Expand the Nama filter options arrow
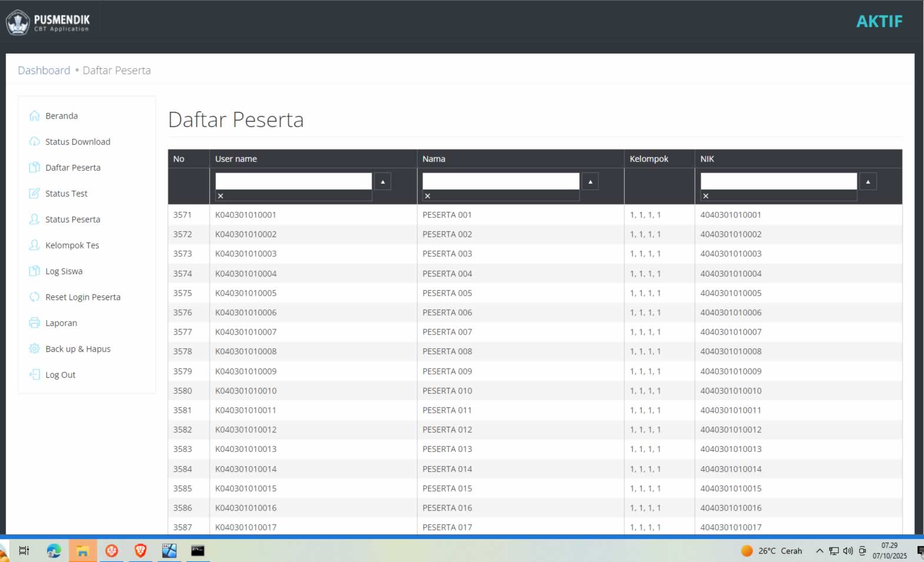The image size is (924, 562). coord(590,182)
